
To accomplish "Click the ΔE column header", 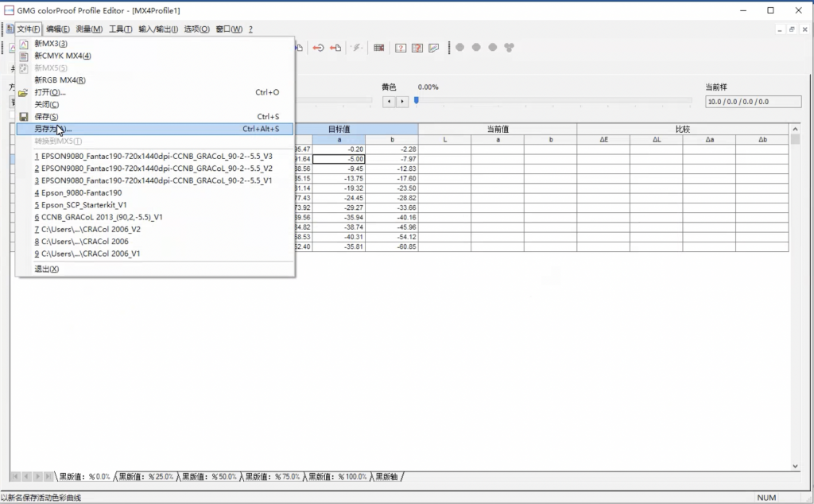I will click(604, 140).
